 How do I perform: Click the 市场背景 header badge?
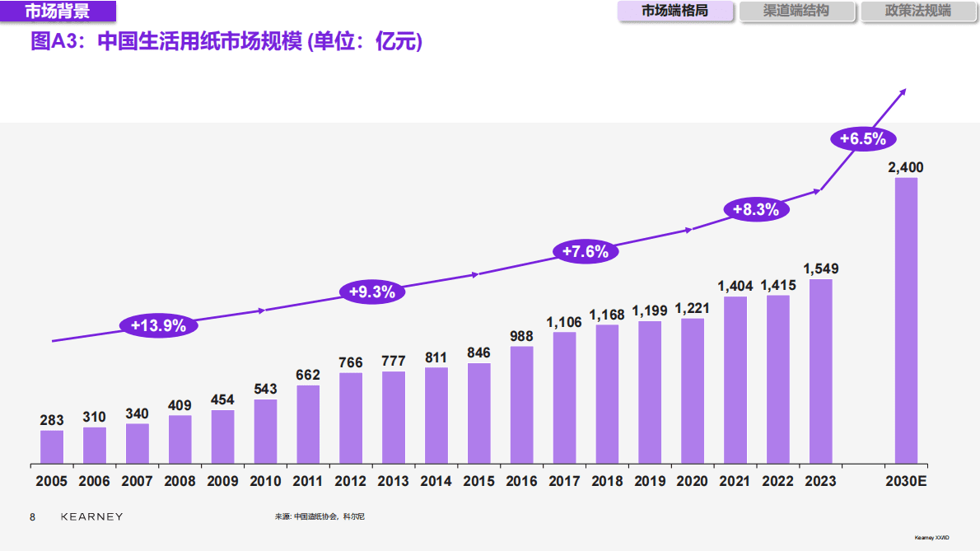57,11
